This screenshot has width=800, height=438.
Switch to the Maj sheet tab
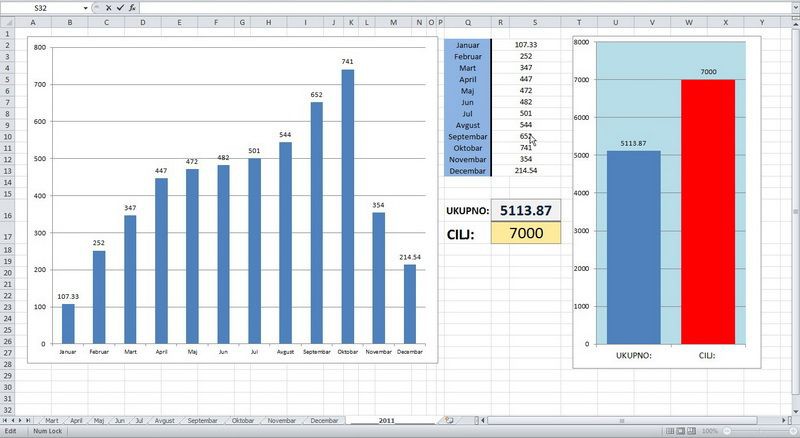99,421
